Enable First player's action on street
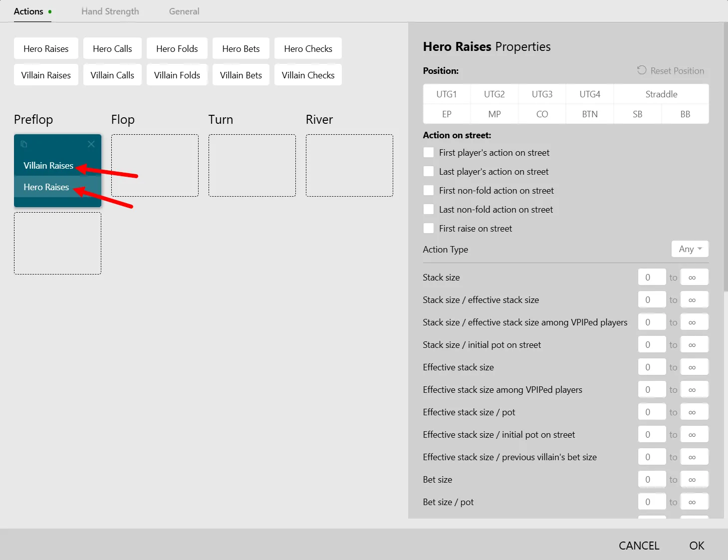728x560 pixels. click(x=429, y=153)
